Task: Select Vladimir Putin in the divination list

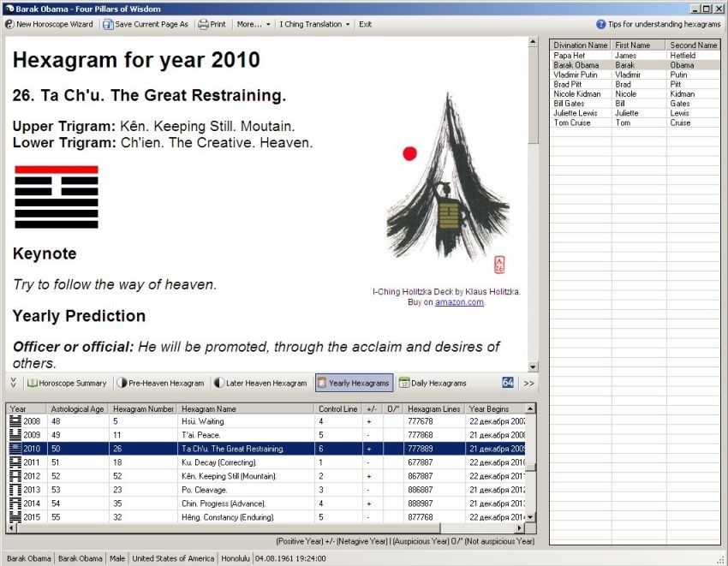Action: (x=635, y=74)
